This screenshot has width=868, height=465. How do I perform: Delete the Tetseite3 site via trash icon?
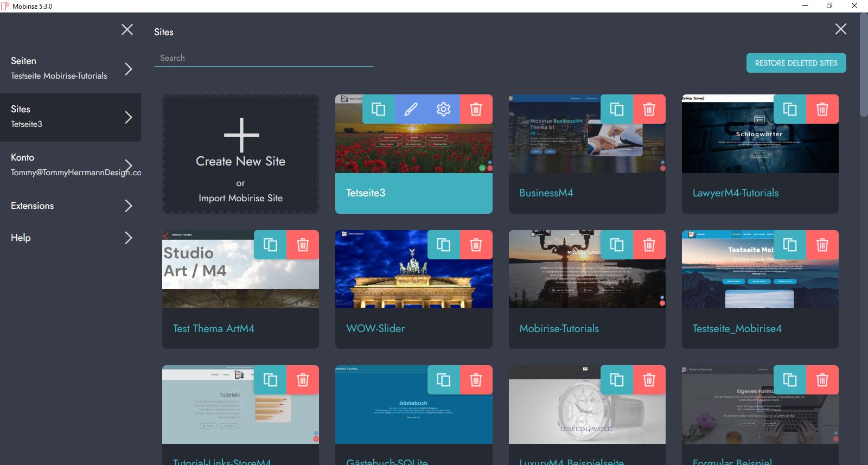point(476,109)
